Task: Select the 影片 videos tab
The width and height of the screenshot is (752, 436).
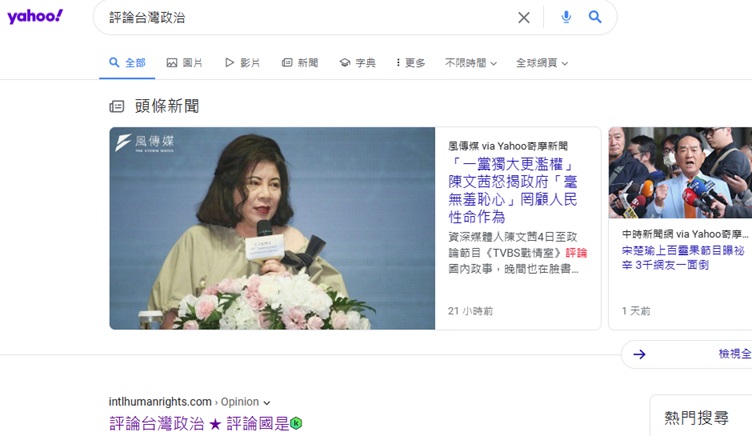Action: [x=242, y=63]
